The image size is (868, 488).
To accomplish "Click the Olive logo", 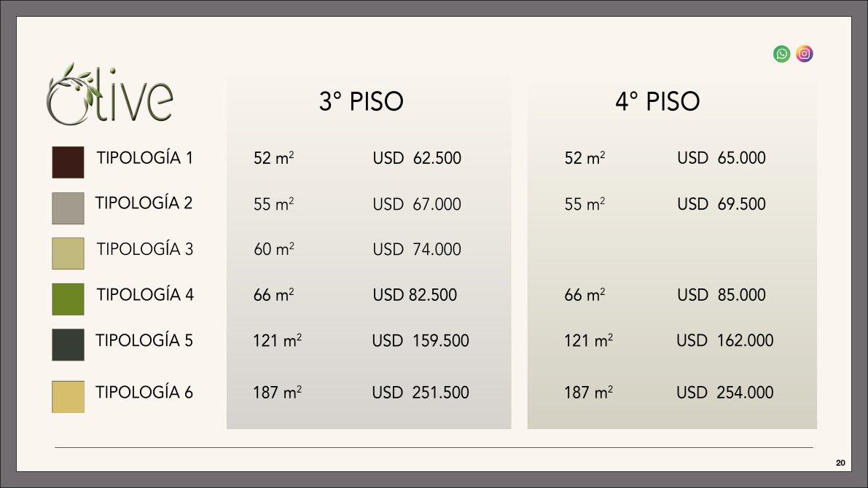I will pyautogui.click(x=109, y=94).
